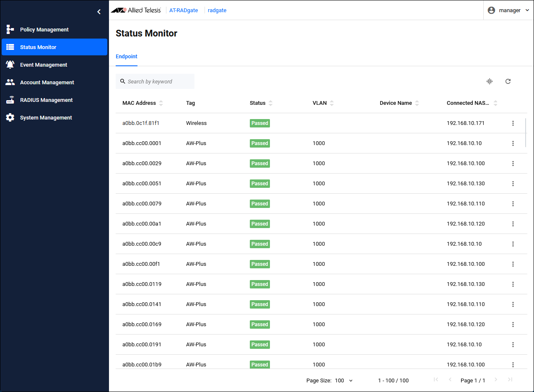The height and width of the screenshot is (392, 534).
Task: Open the three-dot menu for a0bb.cc00.0141
Action: coord(513,304)
